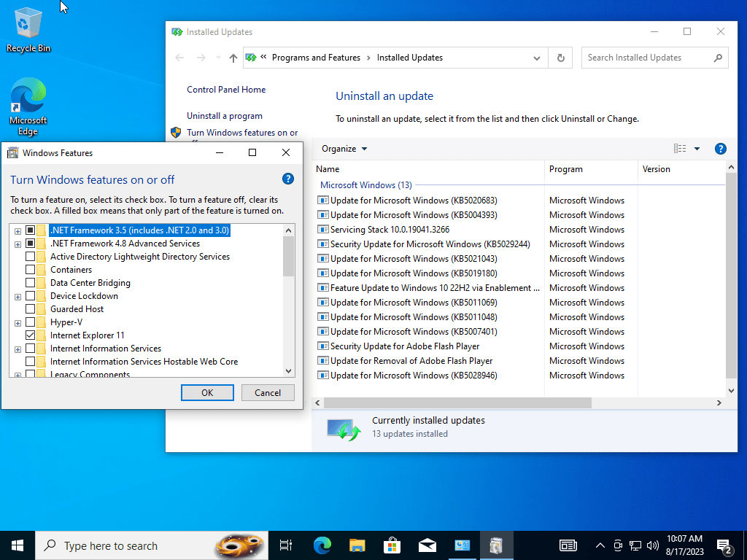The width and height of the screenshot is (747, 560).
Task: Click Turn Windows features on or off link
Action: pos(242,133)
